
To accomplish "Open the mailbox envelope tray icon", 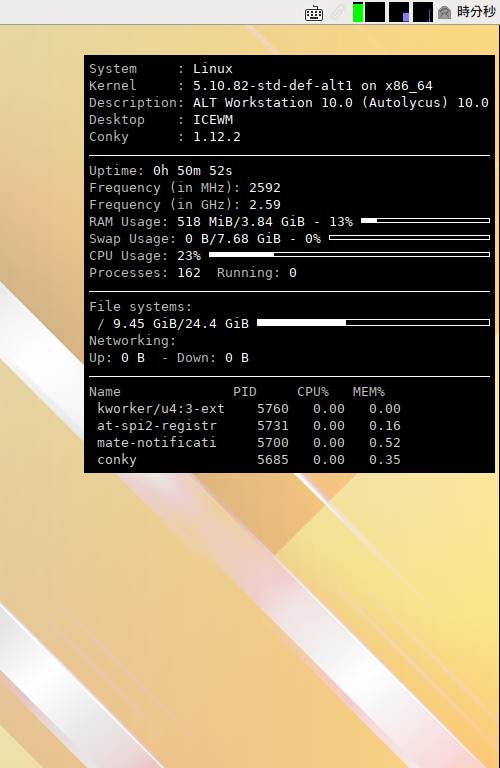I will [x=445, y=12].
